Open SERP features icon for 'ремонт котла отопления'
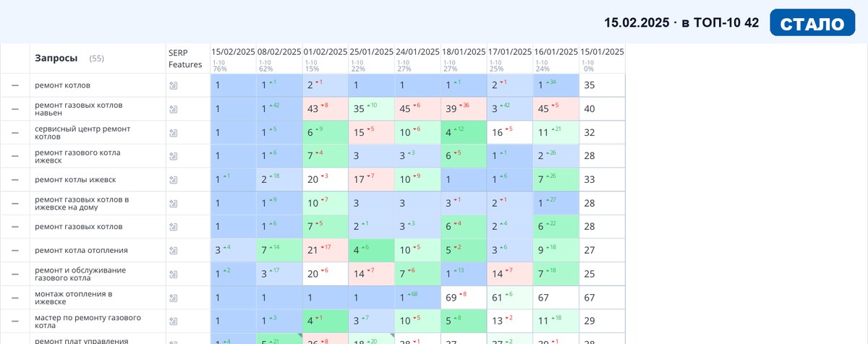Viewport: 868px width, 344px height. (173, 251)
